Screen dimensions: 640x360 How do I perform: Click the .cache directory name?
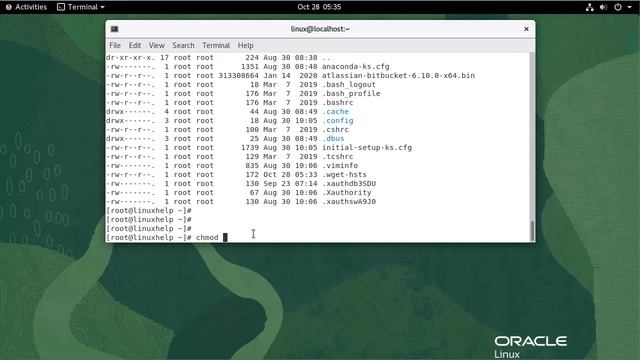336,111
